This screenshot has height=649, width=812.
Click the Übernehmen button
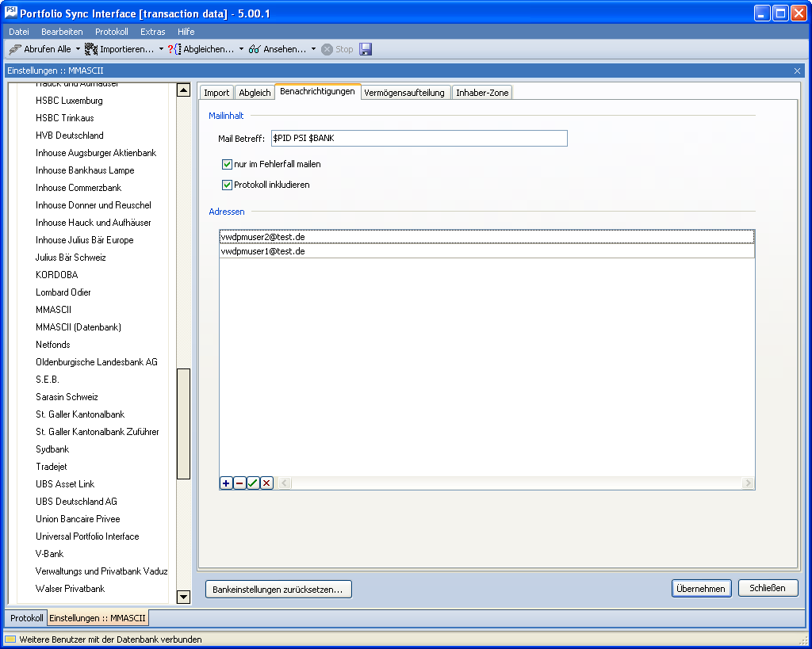[x=701, y=589]
